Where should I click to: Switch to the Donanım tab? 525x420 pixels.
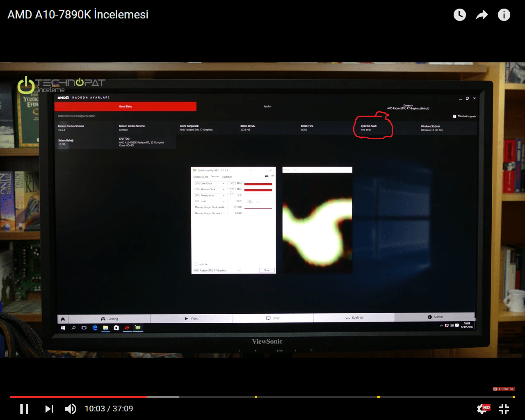click(408, 107)
